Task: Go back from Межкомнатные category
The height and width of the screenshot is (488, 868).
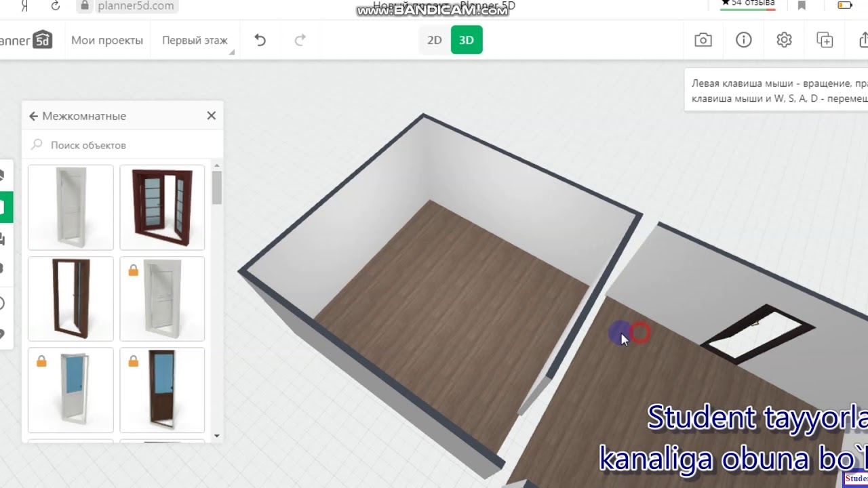Action: tap(33, 116)
